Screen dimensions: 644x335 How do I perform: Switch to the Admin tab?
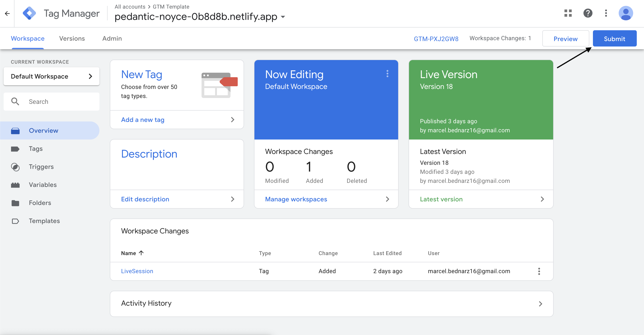pyautogui.click(x=112, y=38)
